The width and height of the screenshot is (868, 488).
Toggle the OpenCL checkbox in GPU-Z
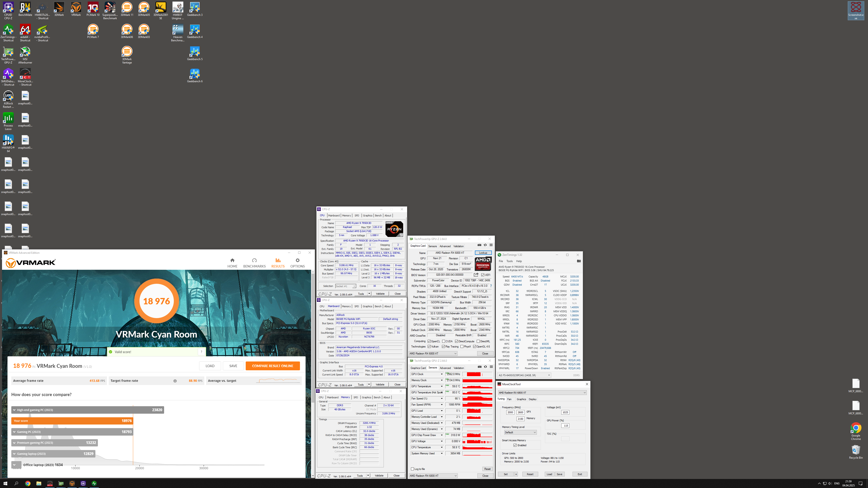coord(429,341)
